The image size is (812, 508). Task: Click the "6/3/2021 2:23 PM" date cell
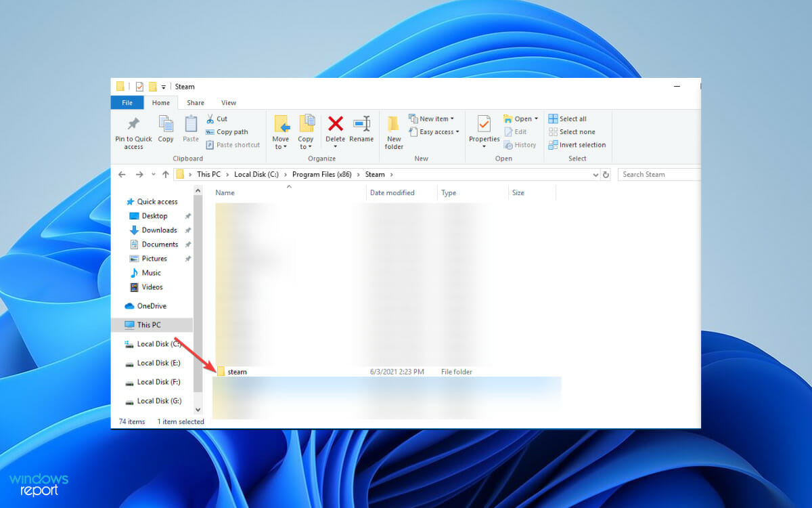(399, 372)
